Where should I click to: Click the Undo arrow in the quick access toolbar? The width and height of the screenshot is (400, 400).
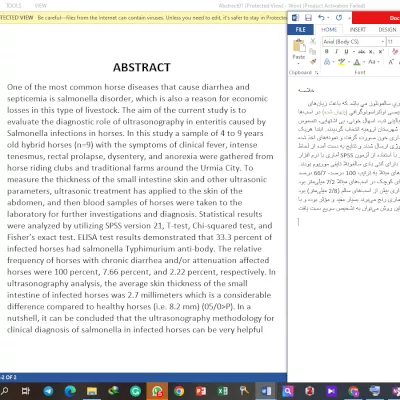coord(321,18)
